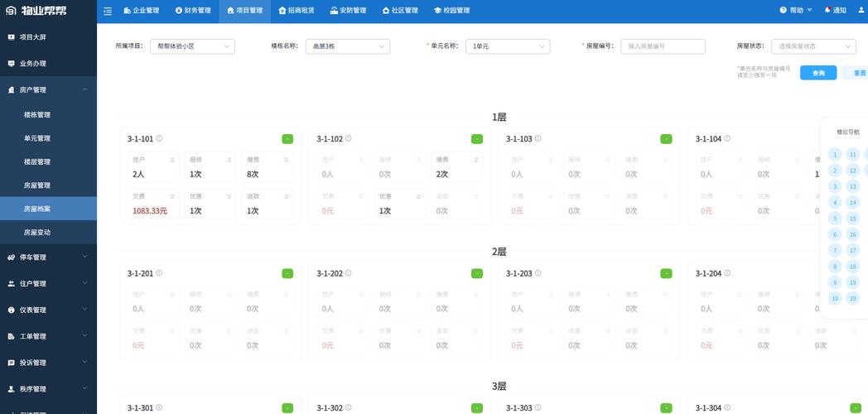Viewport: 868px width, 414px height.
Task: Collapse the sidebar with the hamburger icon
Action: [108, 11]
